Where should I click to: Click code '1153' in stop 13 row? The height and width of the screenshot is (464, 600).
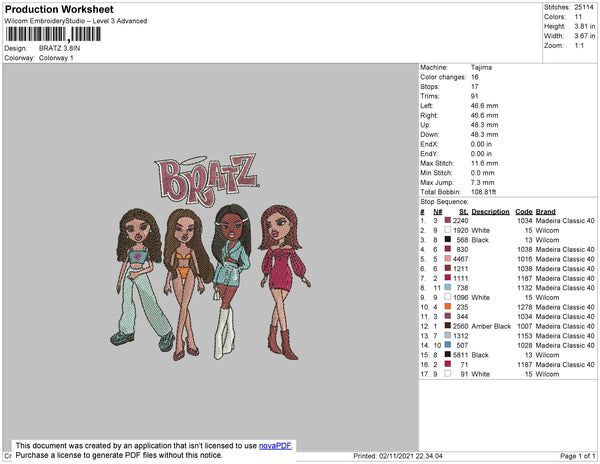click(525, 335)
